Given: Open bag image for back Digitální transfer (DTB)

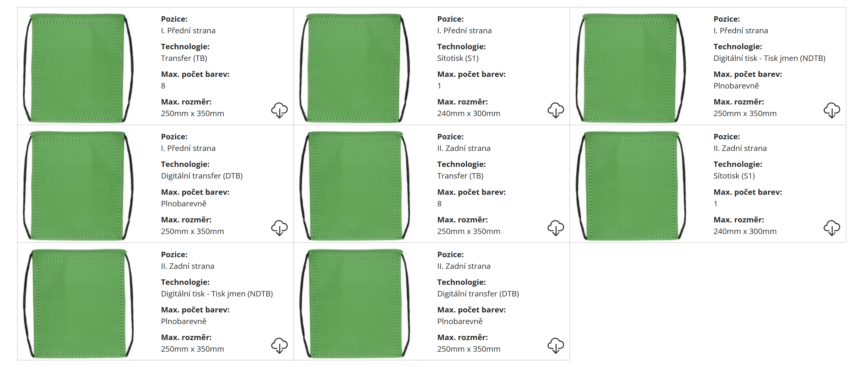Looking at the screenshot, I should tap(355, 303).
